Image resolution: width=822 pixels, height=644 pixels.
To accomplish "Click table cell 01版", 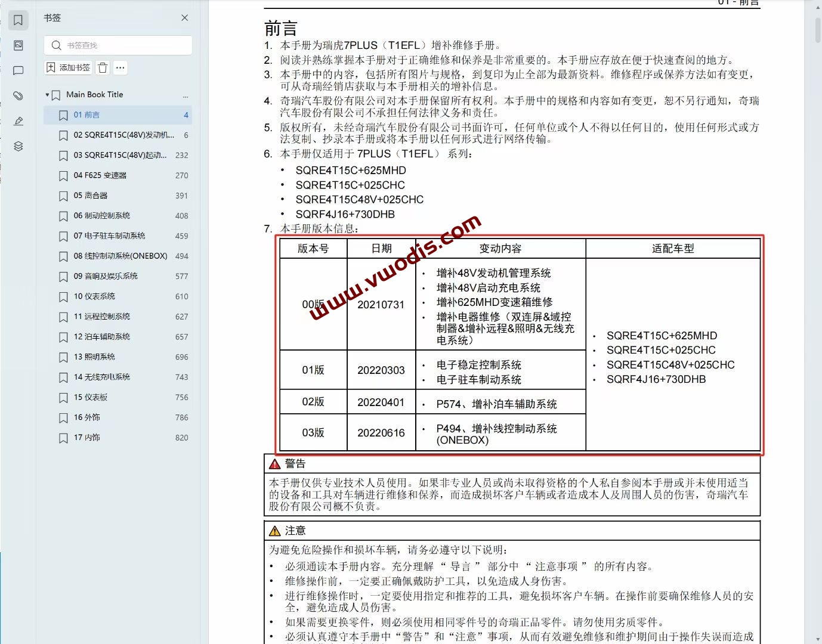I will coord(313,370).
